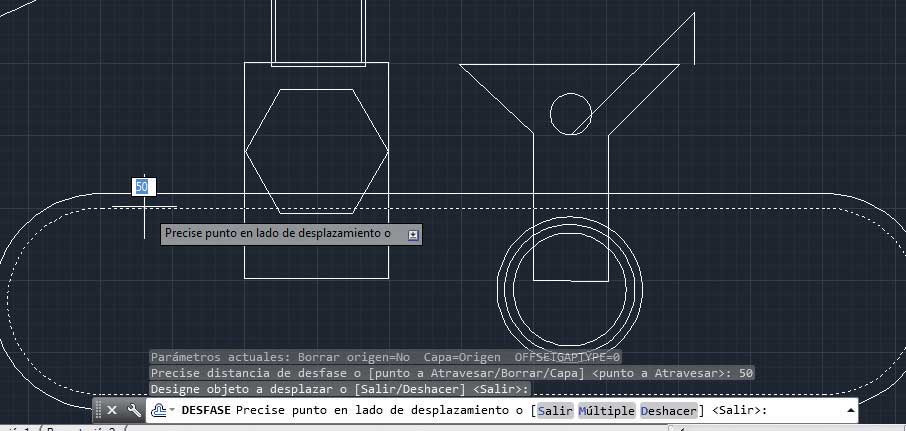Image resolution: width=906 pixels, height=431 pixels.
Task: Click the command line grip handle
Action: pyautogui.click(x=98, y=410)
